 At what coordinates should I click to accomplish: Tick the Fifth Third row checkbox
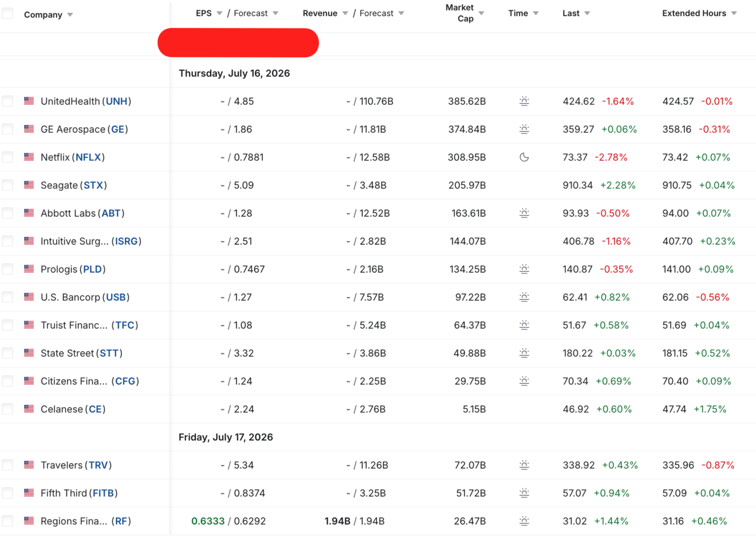pos(7,493)
